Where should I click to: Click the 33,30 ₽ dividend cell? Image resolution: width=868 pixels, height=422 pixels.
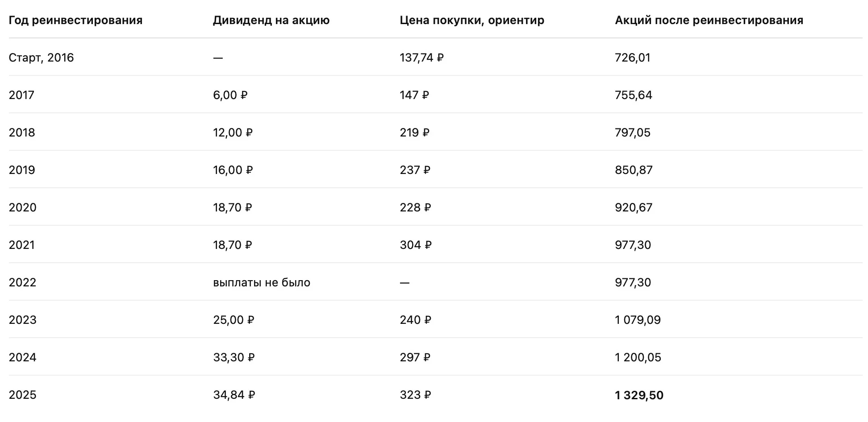[234, 358]
